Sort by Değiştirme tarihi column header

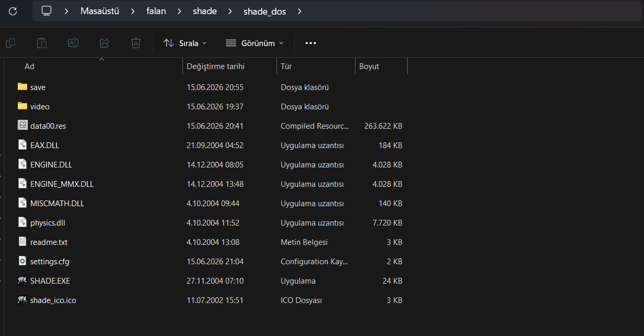[x=215, y=66]
